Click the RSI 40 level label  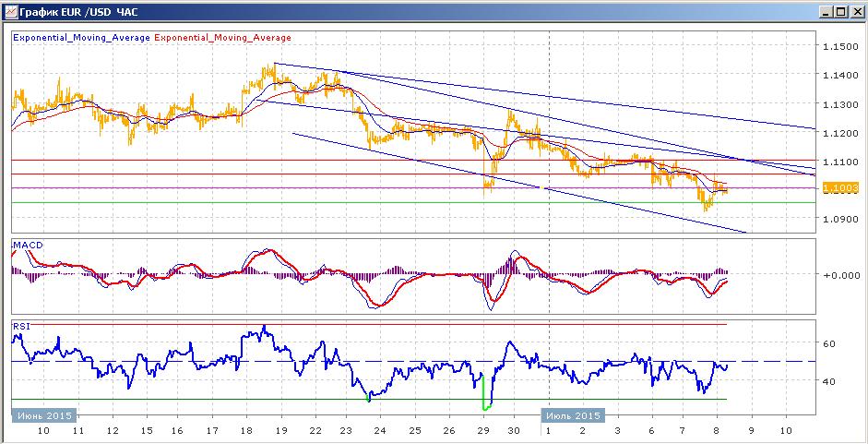829,381
